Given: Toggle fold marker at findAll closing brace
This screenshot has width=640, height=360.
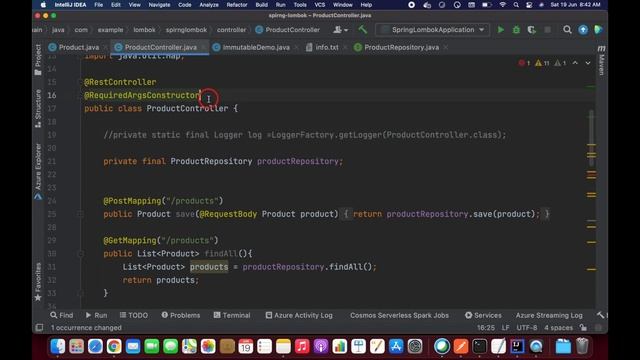Looking at the screenshot, I should point(80,293).
